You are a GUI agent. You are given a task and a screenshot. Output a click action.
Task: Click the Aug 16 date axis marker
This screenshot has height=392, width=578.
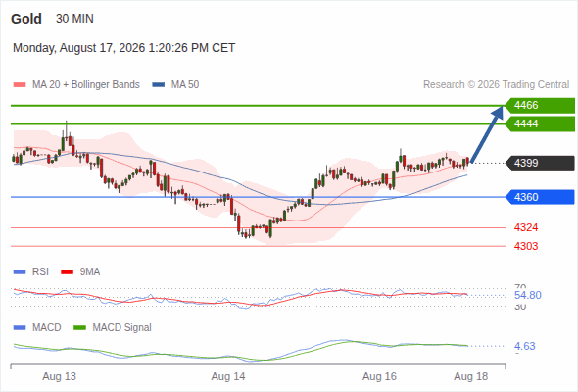click(380, 377)
